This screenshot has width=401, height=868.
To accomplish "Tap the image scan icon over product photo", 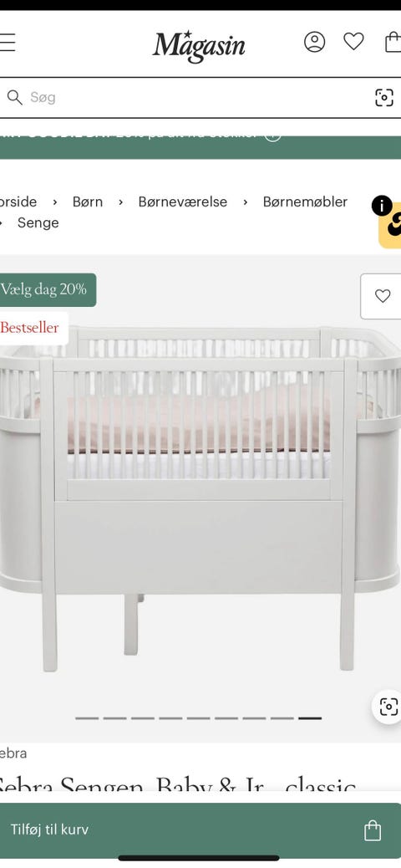I will [388, 707].
